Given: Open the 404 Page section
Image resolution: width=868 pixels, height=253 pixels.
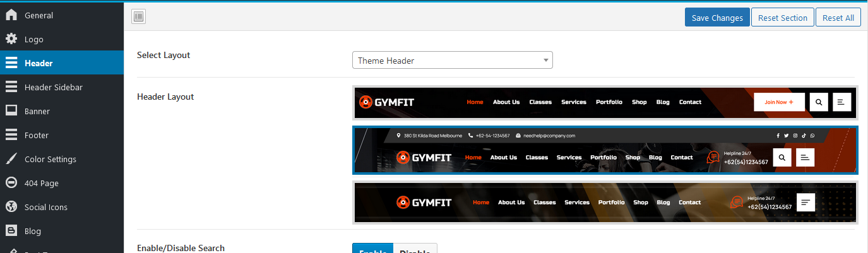Looking at the screenshot, I should (62, 183).
